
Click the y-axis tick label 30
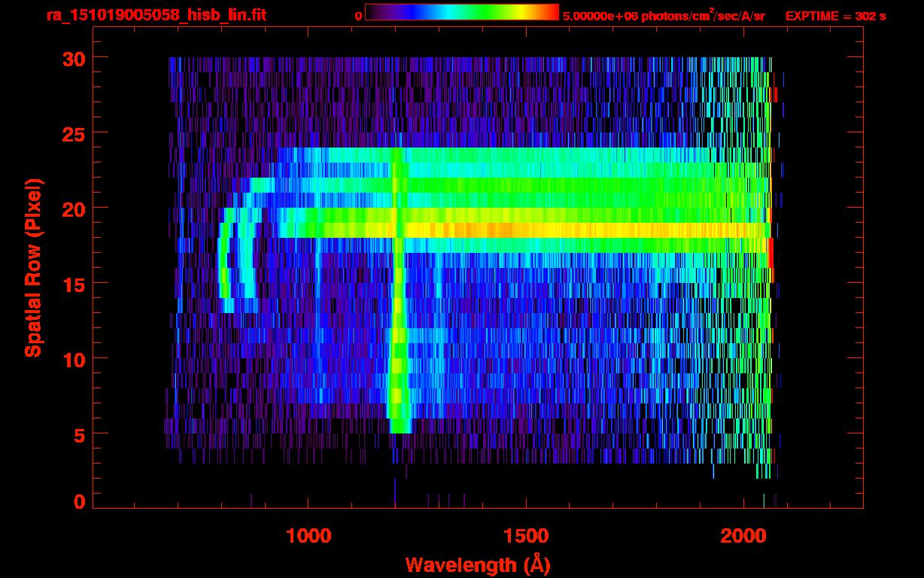(72, 58)
